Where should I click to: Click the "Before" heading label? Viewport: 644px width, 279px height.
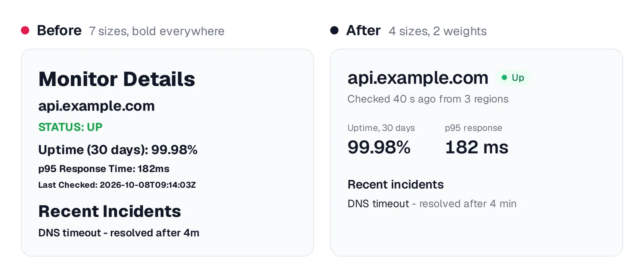tap(59, 31)
